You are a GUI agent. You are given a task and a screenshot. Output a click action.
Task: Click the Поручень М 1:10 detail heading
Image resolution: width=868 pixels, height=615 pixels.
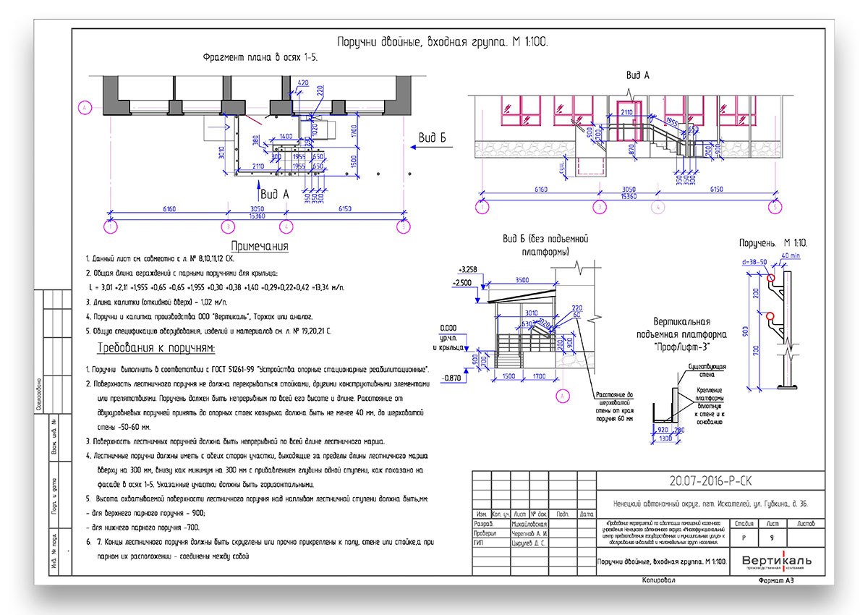click(775, 242)
